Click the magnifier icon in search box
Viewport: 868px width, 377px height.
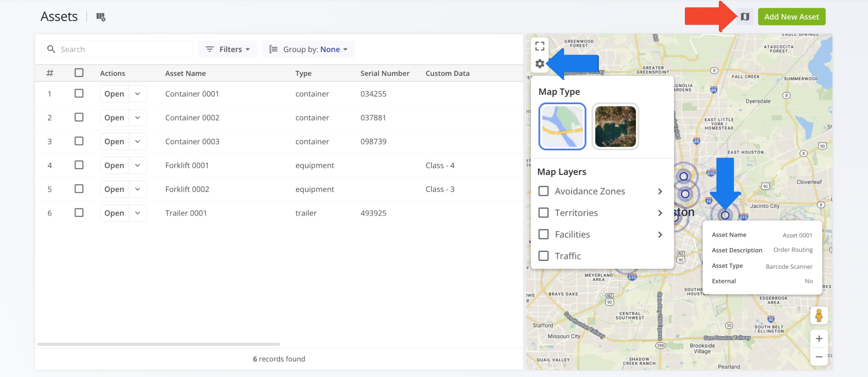51,49
